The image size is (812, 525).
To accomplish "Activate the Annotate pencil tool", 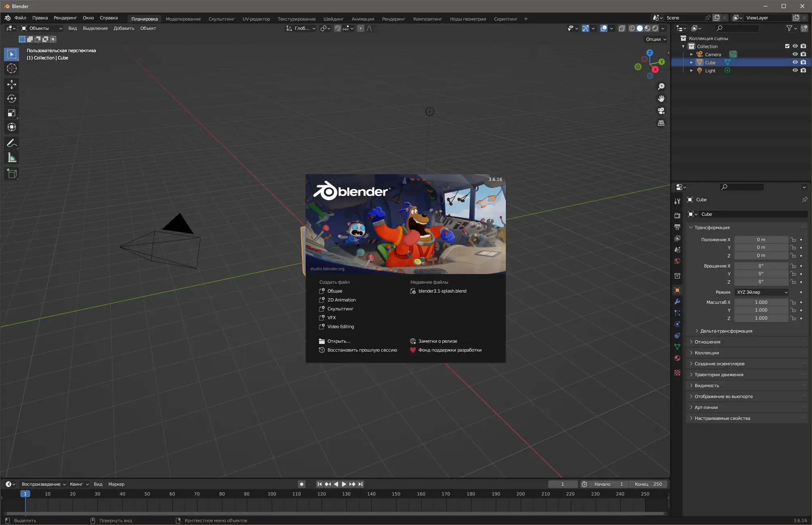I will point(11,143).
